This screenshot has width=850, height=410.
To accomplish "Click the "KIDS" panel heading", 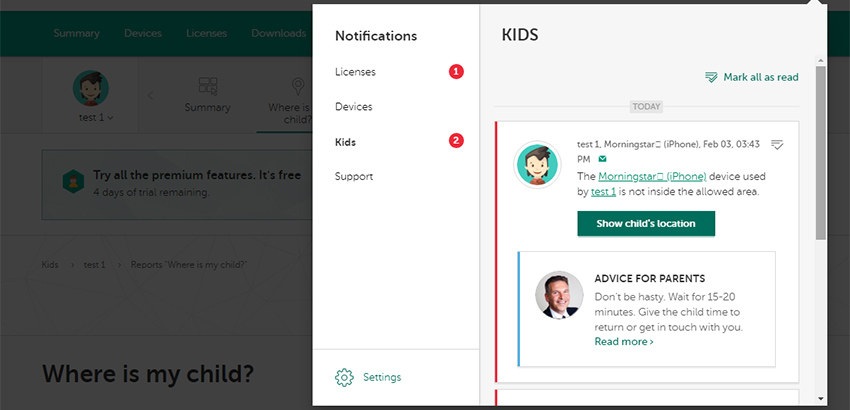I will coord(520,35).
